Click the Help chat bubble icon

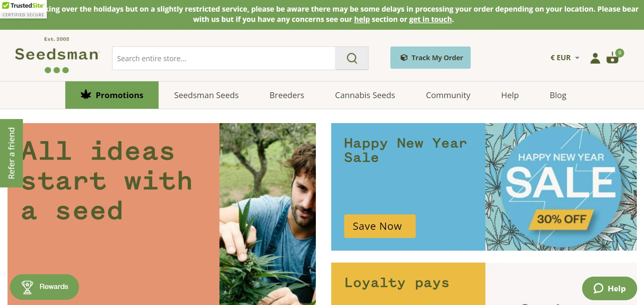[x=598, y=289]
